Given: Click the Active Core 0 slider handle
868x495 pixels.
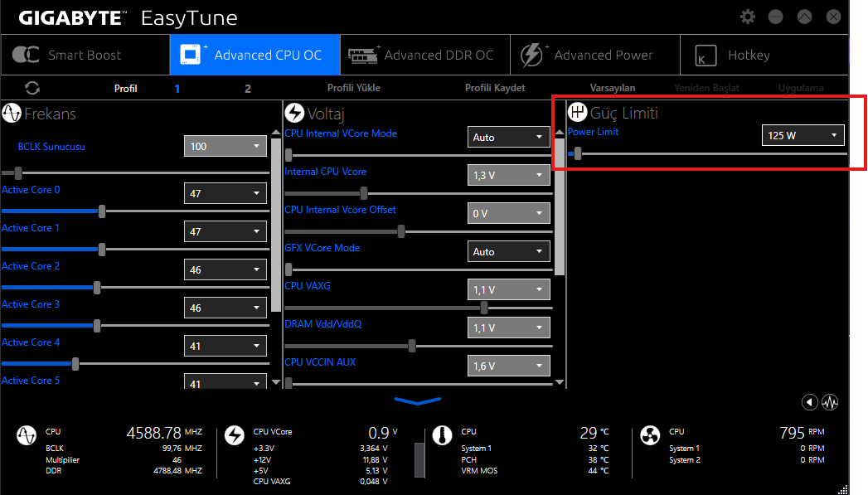Looking at the screenshot, I should click(x=102, y=211).
